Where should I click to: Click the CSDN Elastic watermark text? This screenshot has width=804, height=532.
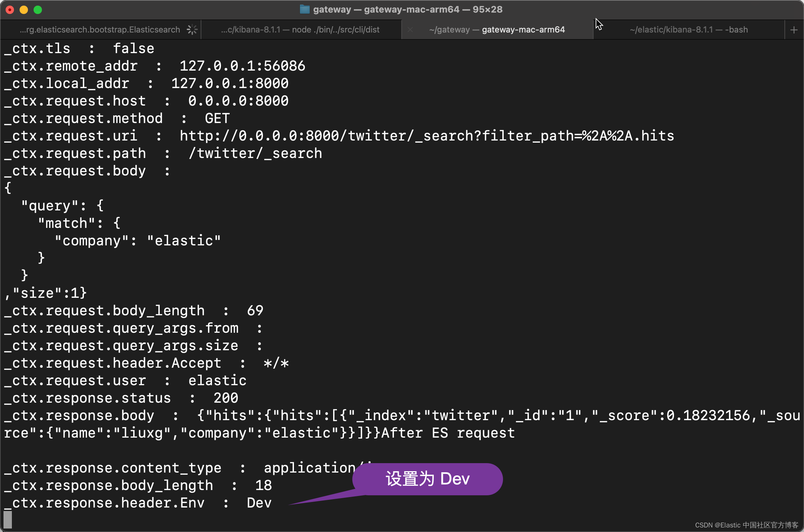pos(746,525)
